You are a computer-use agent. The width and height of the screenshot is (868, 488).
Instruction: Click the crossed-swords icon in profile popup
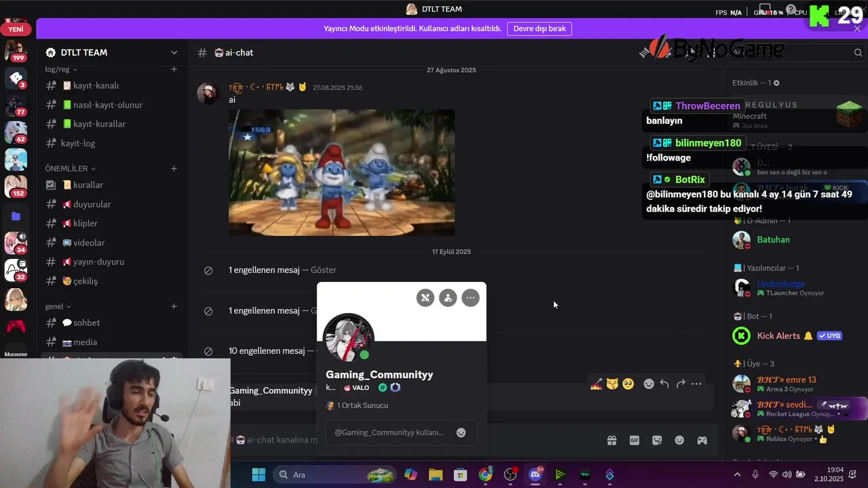(x=425, y=298)
